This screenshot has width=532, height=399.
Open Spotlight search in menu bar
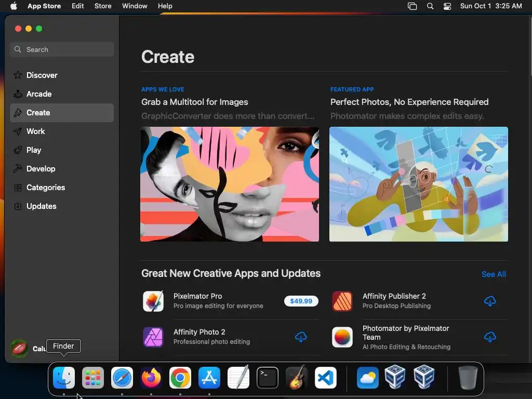coord(430,6)
